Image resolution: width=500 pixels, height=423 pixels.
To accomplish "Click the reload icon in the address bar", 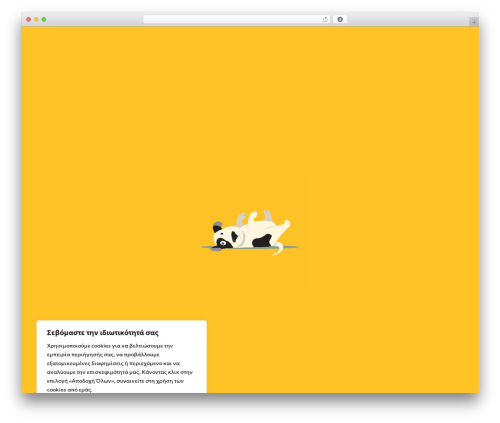I will click(325, 20).
